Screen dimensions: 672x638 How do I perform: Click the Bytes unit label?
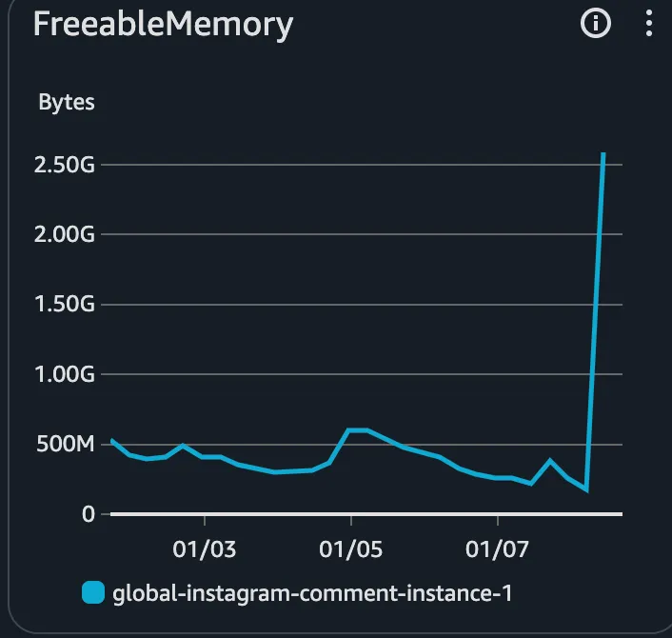coord(67,103)
